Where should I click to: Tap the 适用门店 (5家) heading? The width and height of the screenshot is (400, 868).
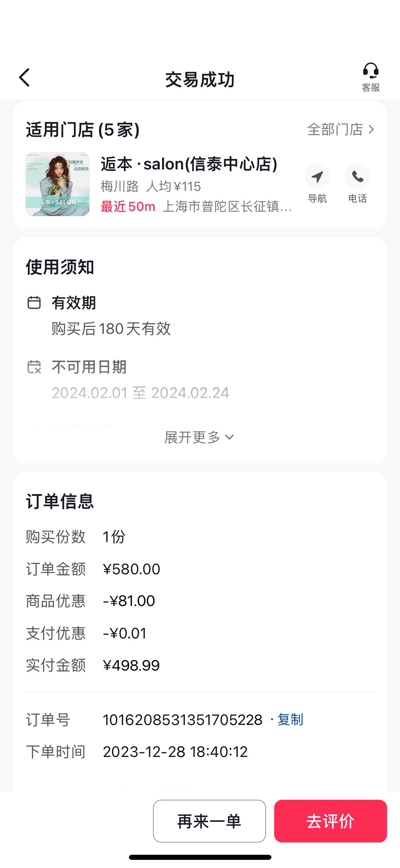[83, 130]
